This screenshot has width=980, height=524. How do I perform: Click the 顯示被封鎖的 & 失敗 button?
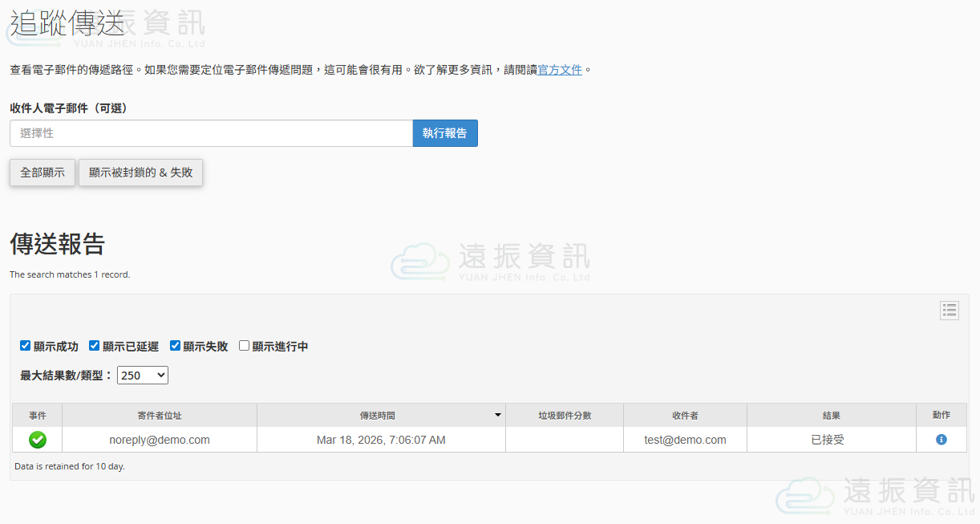pos(140,173)
